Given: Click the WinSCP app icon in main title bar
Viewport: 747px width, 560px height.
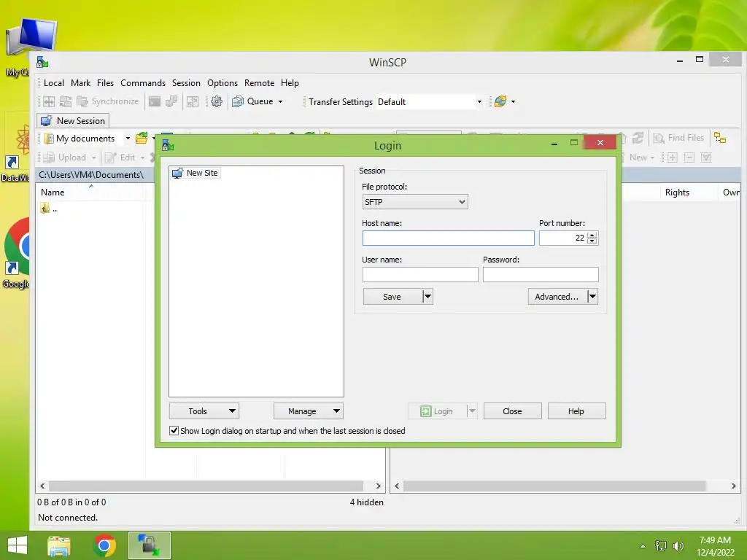Looking at the screenshot, I should [x=42, y=62].
